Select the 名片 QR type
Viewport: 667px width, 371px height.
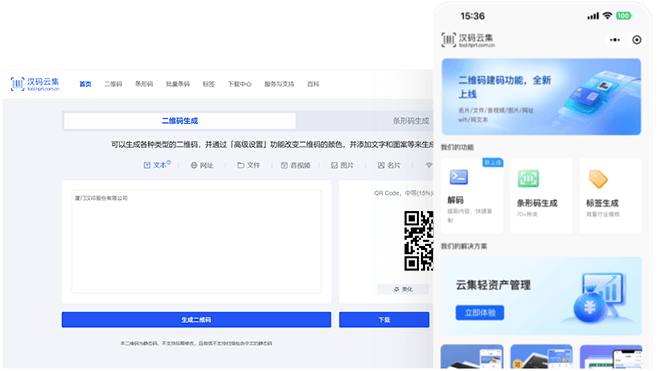389,166
